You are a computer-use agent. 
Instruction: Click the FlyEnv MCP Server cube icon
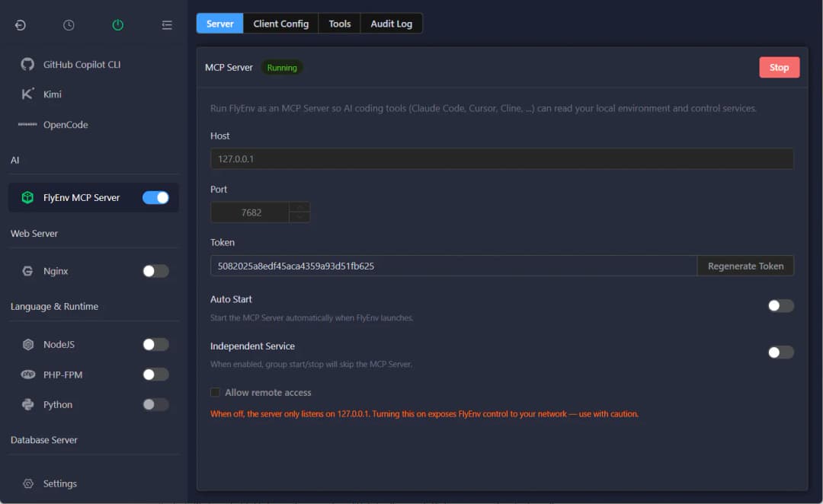click(27, 197)
